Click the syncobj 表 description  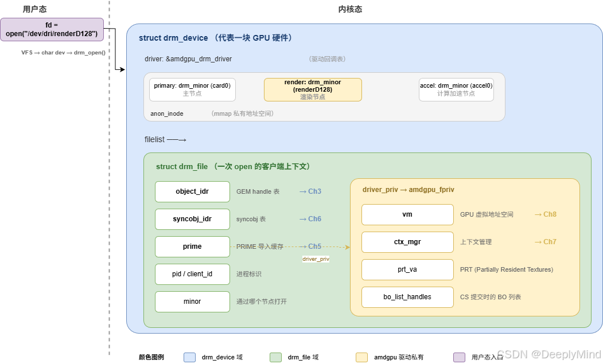coord(251,219)
